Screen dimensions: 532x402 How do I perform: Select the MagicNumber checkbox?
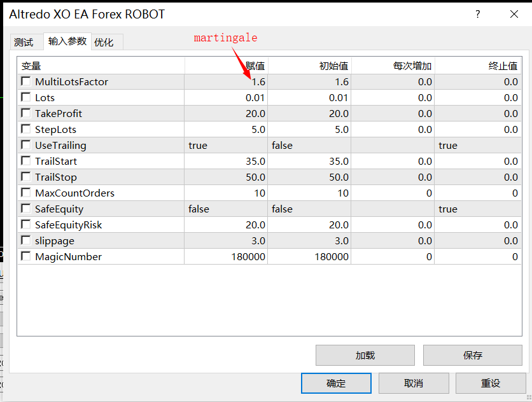[26, 256]
